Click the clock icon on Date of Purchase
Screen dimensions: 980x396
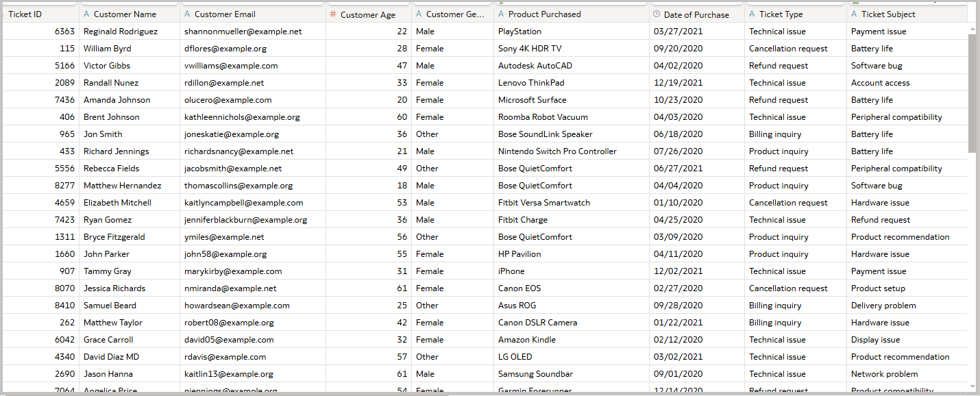click(x=657, y=14)
